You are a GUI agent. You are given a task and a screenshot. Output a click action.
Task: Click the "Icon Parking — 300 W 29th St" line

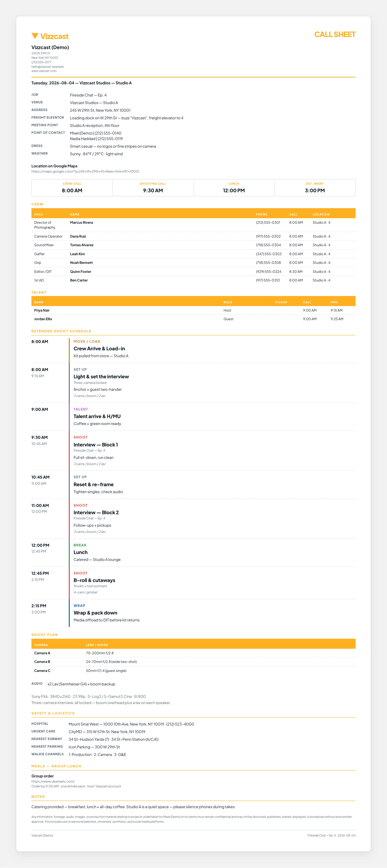(94, 747)
